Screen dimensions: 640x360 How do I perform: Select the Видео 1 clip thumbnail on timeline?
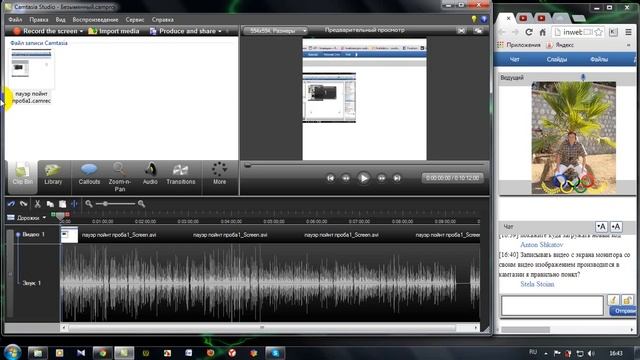click(69, 235)
